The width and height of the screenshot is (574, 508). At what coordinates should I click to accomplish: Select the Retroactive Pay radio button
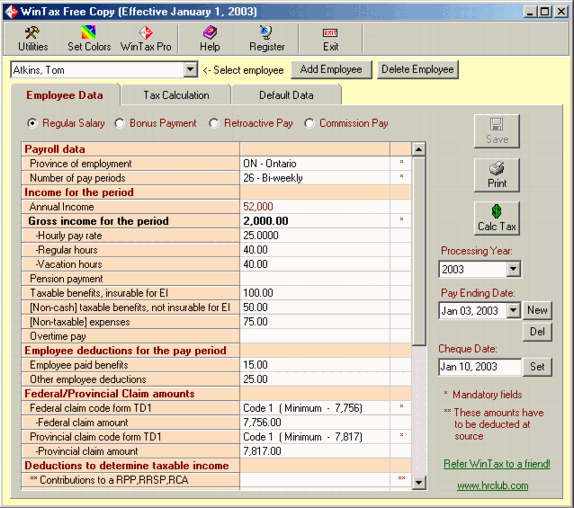coord(214,123)
